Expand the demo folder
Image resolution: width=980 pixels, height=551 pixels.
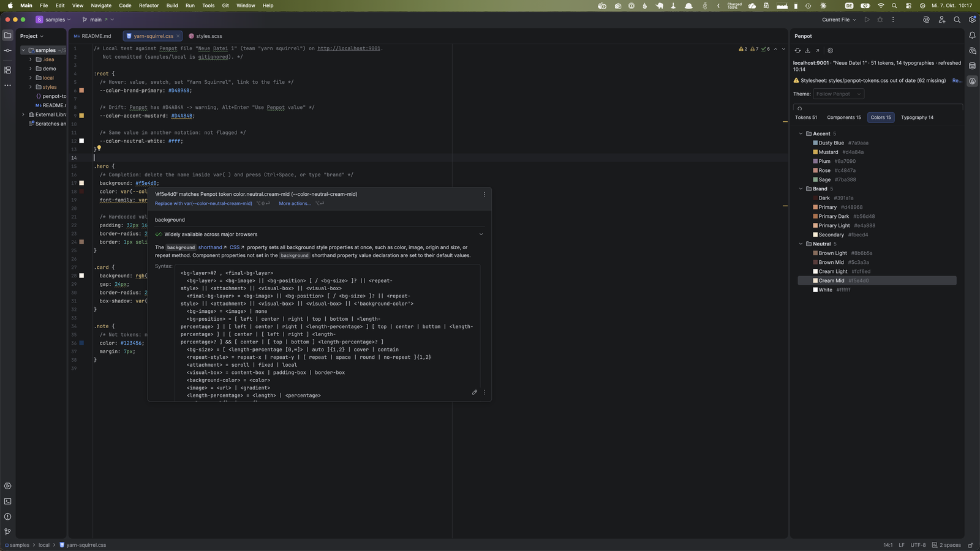[31, 69]
